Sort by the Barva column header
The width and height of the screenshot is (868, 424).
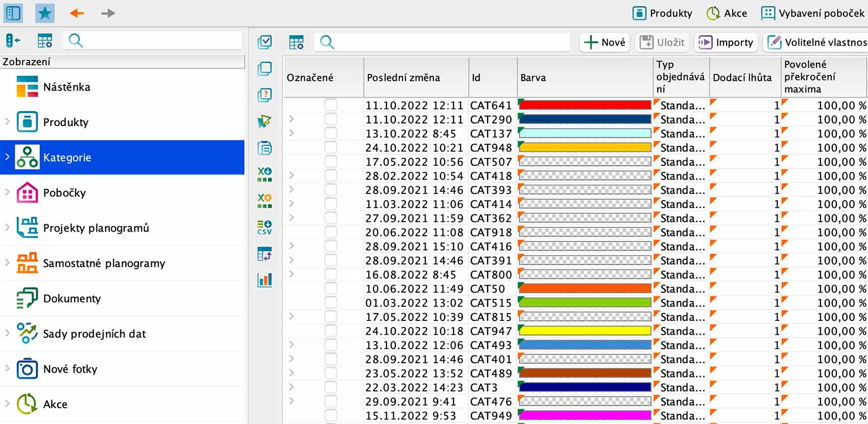tap(586, 78)
